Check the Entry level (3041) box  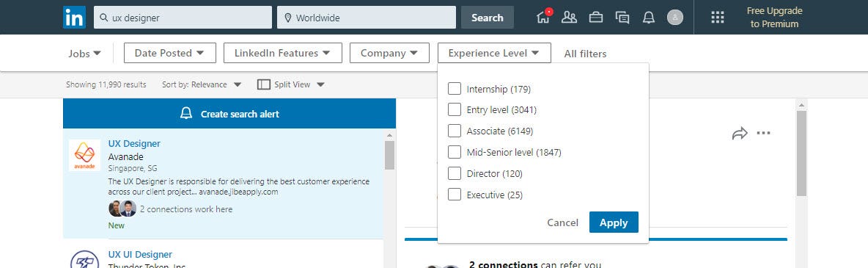tap(455, 109)
